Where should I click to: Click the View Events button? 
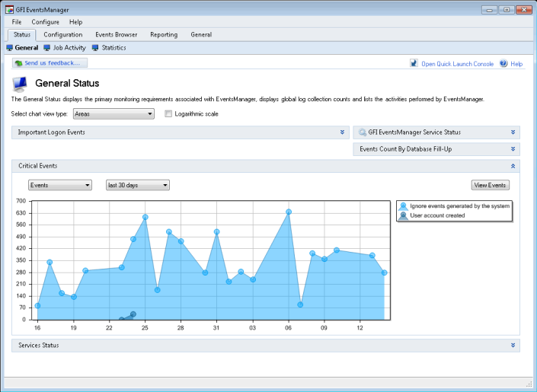(490, 185)
